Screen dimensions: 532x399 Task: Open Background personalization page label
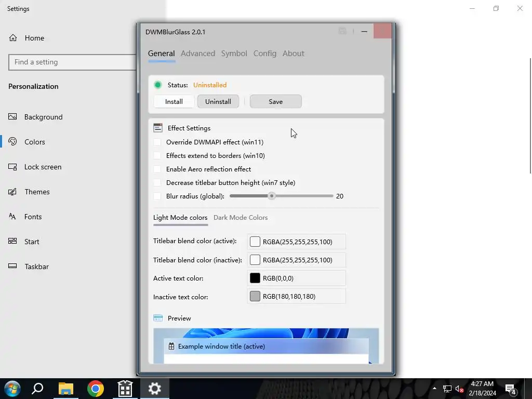point(44,117)
